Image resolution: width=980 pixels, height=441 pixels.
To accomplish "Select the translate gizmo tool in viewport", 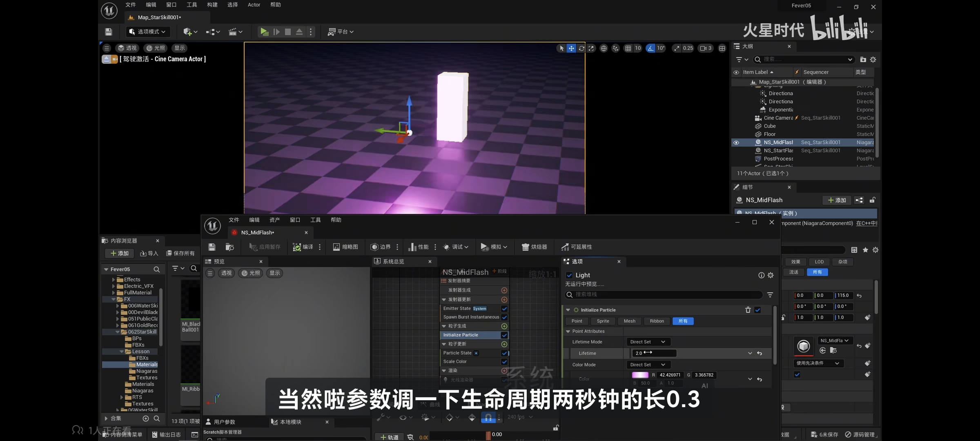I will tap(571, 48).
